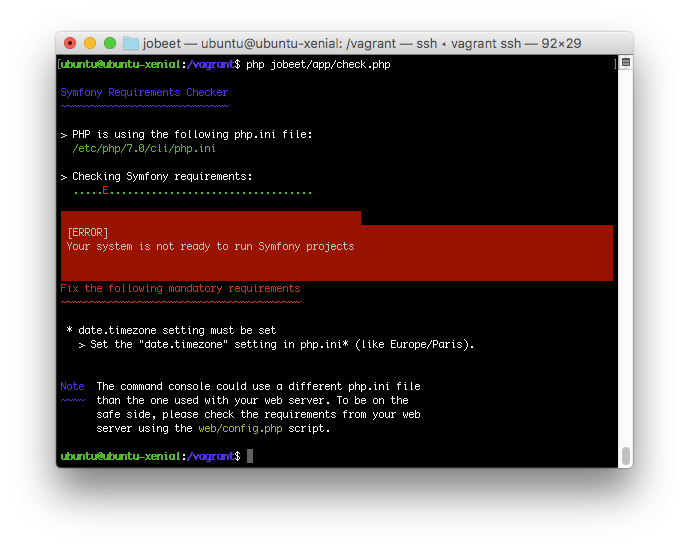This screenshot has width=689, height=548.
Task: Click 'The command console could use a different php.ini file'
Action: point(258,387)
